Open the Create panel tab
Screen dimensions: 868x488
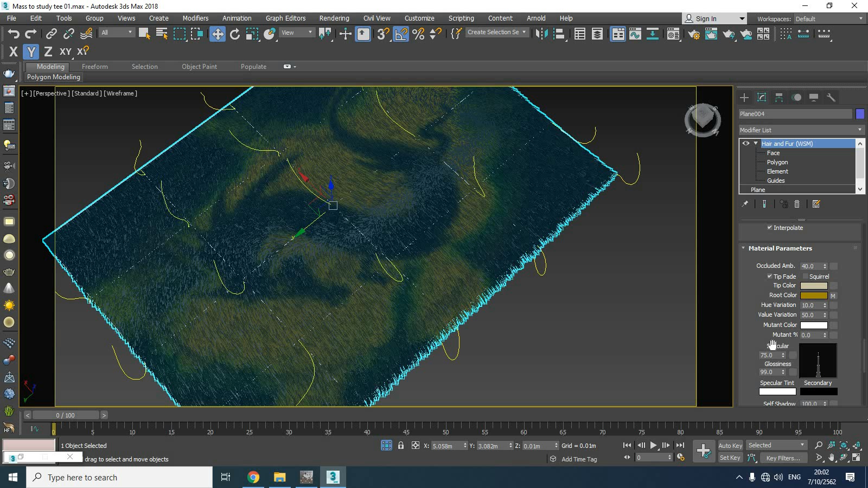click(x=744, y=98)
